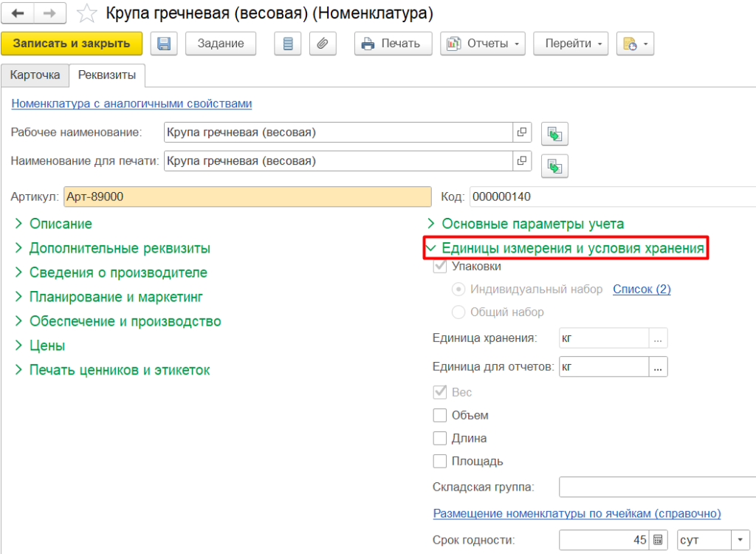Save with the floppy disk icon

click(x=164, y=44)
